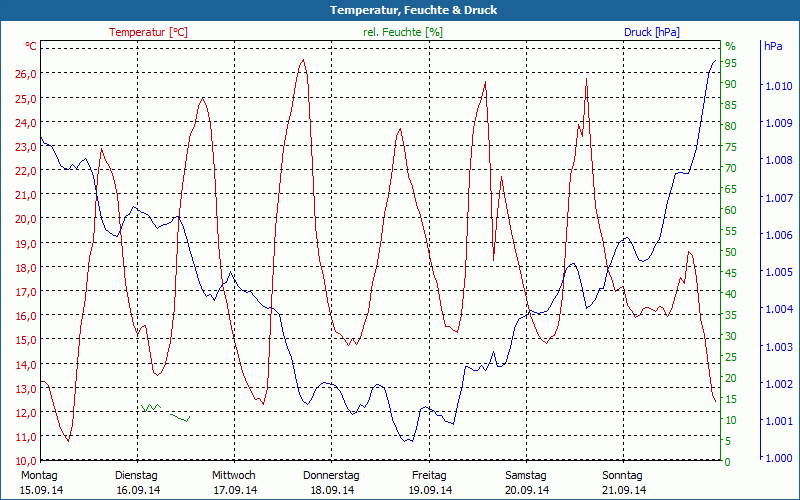Image resolution: width=800 pixels, height=500 pixels.
Task: Click the short green humidity line segment
Action: pyautogui.click(x=165, y=412)
